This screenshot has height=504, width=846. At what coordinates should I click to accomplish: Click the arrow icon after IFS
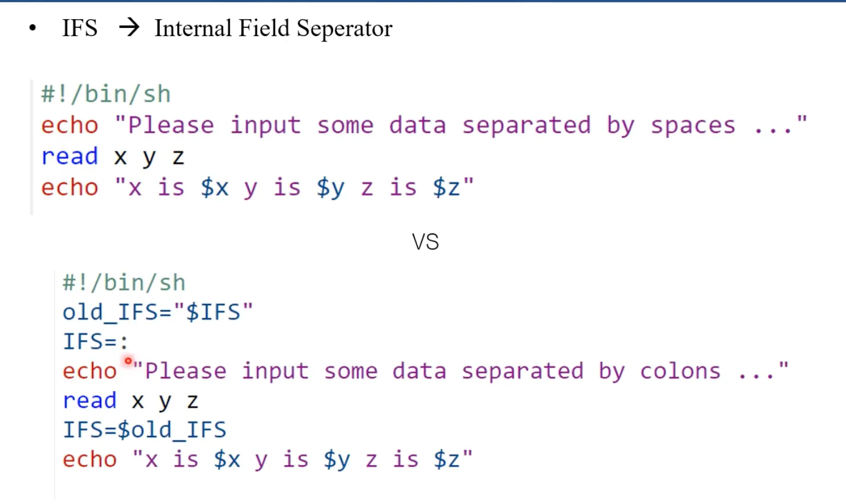coord(129,27)
